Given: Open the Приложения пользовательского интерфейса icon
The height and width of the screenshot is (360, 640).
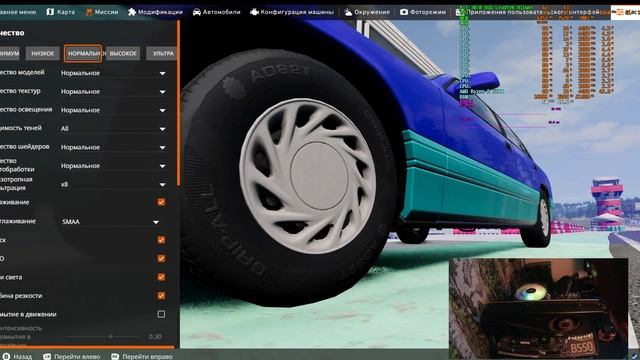Looking at the screenshot, I should click(x=460, y=12).
